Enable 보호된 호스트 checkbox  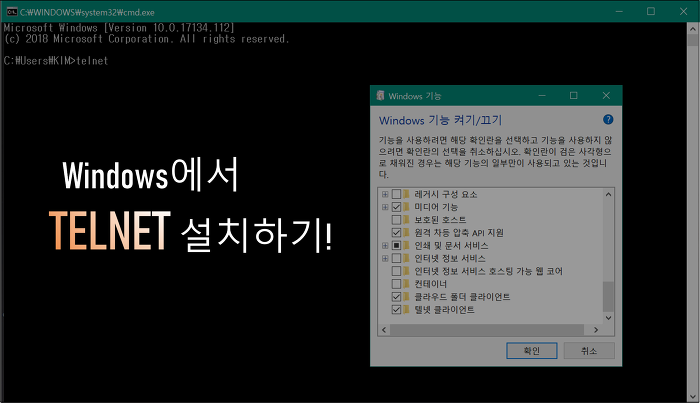pyautogui.click(x=396, y=220)
